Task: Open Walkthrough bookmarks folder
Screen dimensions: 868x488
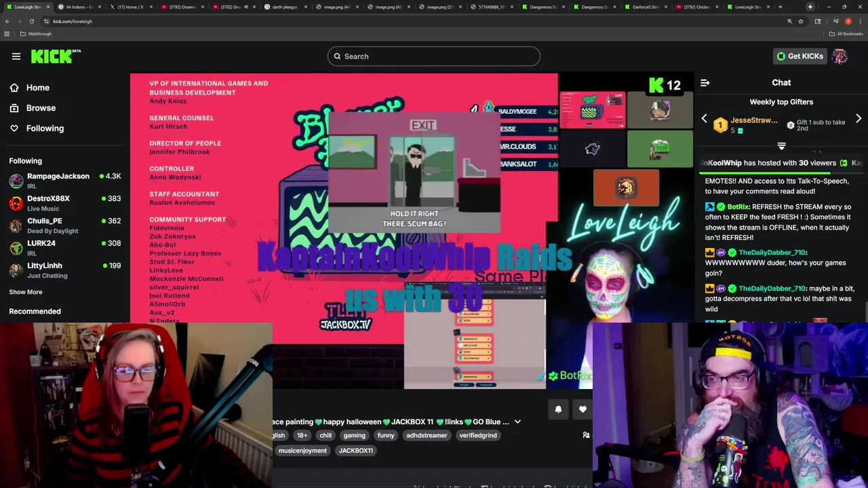Action: point(36,34)
